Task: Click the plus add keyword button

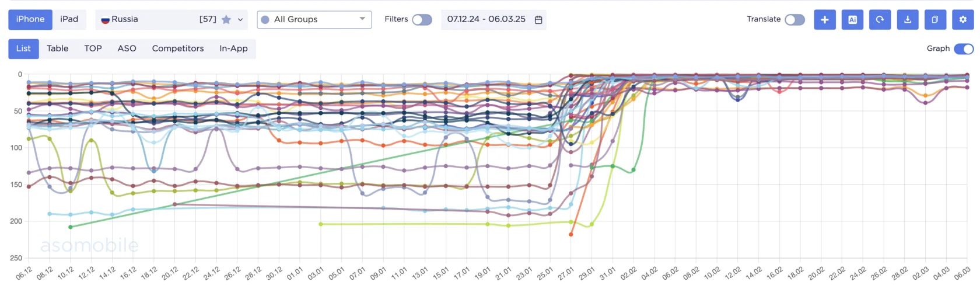Action: [824, 19]
